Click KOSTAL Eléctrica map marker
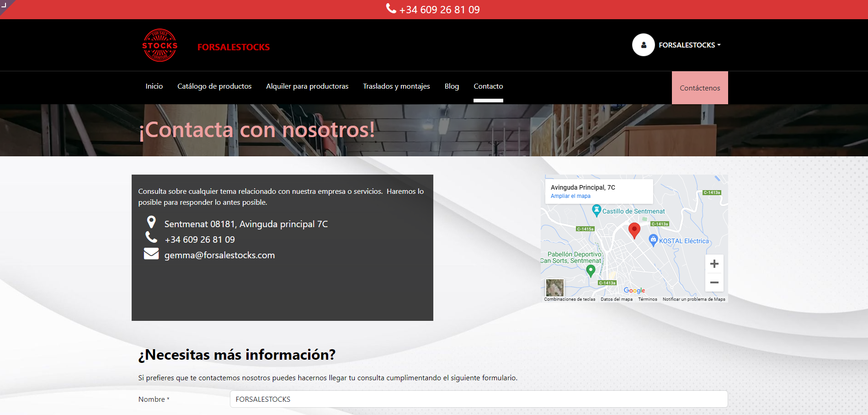Viewport: 868px width, 415px height. [x=653, y=240]
